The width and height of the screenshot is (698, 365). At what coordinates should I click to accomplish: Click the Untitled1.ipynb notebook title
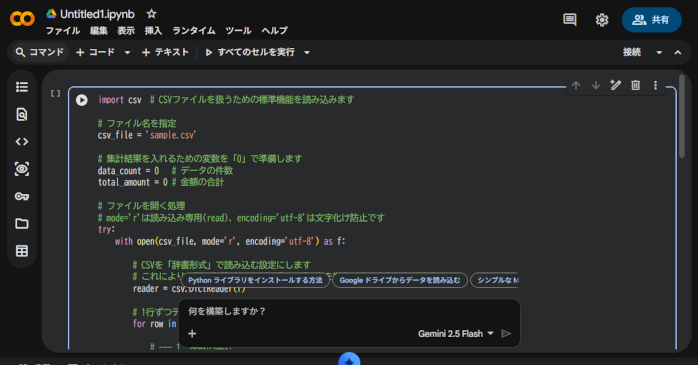pos(97,14)
